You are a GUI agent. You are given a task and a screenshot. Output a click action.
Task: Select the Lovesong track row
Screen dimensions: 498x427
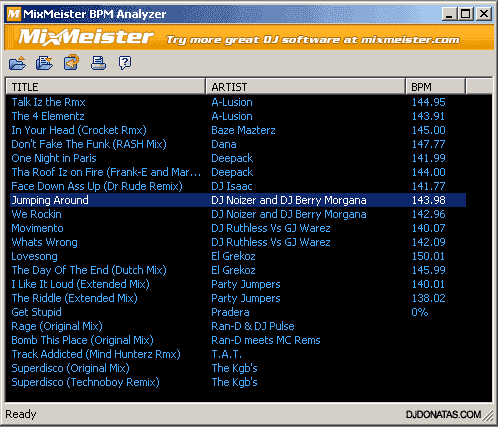coord(238,256)
